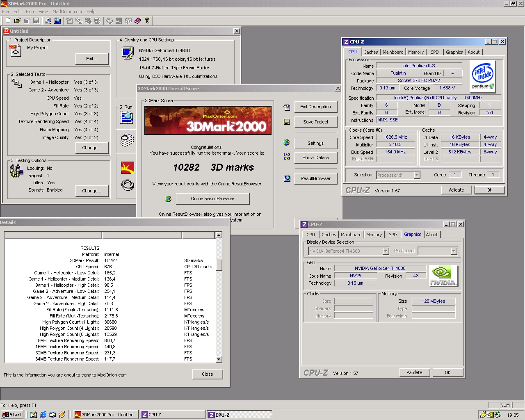Screen dimensions: 525x420
Task: Open the View menu
Action: (x=43, y=11)
